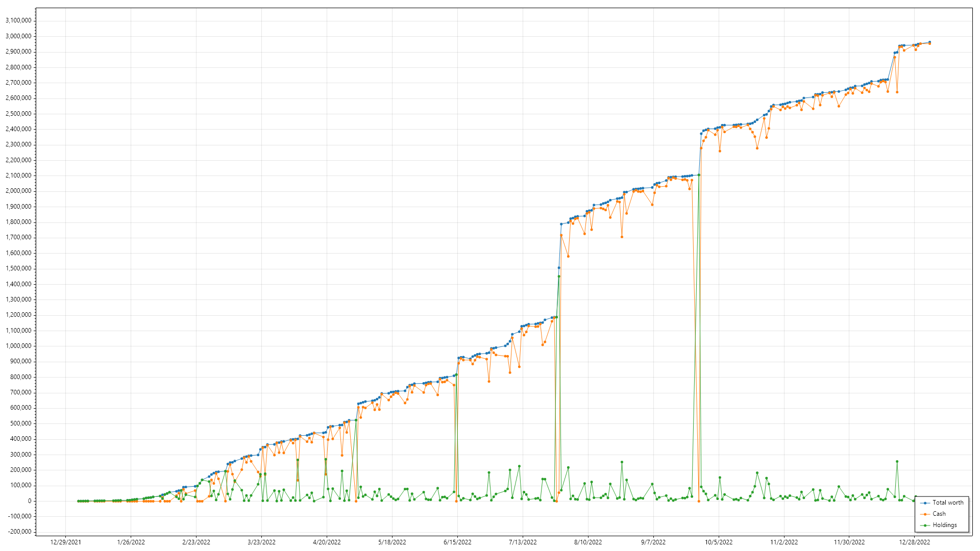Click the 12/29/2021 x-axis date label
The height and width of the screenshot is (551, 980).
pos(66,542)
